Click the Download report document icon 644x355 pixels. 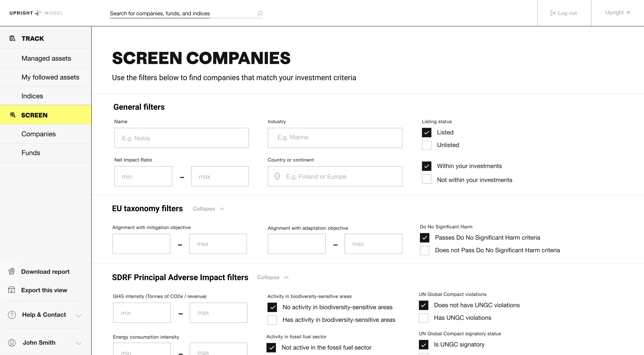point(11,272)
